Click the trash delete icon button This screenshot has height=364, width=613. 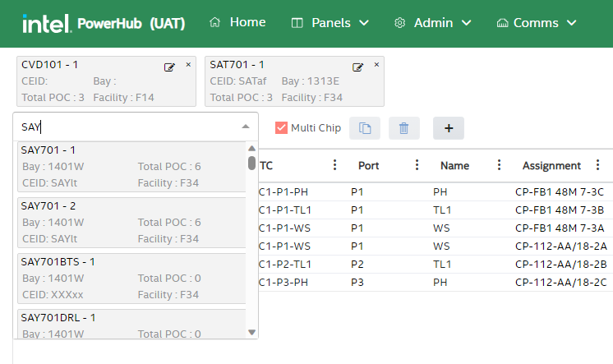coord(403,128)
